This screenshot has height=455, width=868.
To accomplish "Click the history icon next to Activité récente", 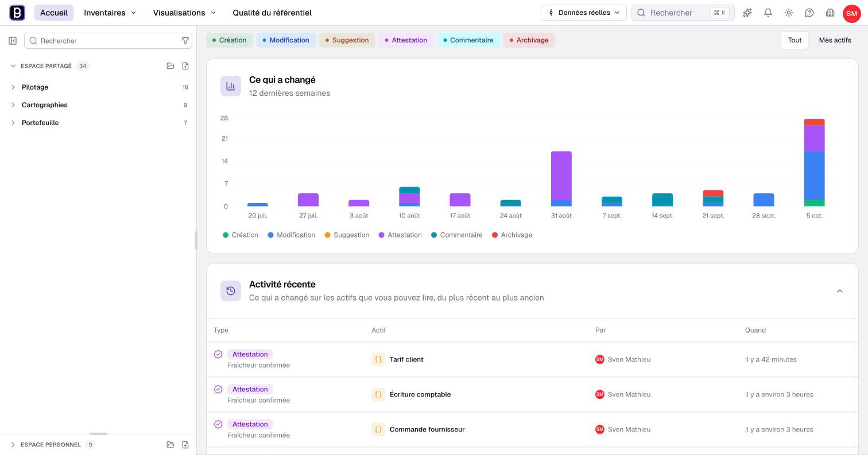I will click(x=231, y=291).
